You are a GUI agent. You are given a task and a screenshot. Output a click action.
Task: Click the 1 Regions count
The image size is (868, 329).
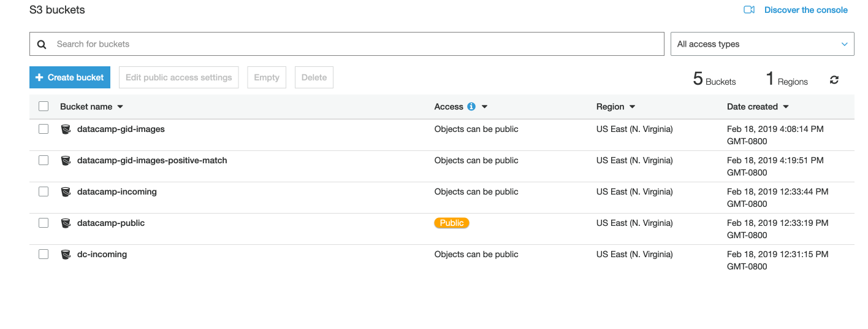[x=787, y=79]
